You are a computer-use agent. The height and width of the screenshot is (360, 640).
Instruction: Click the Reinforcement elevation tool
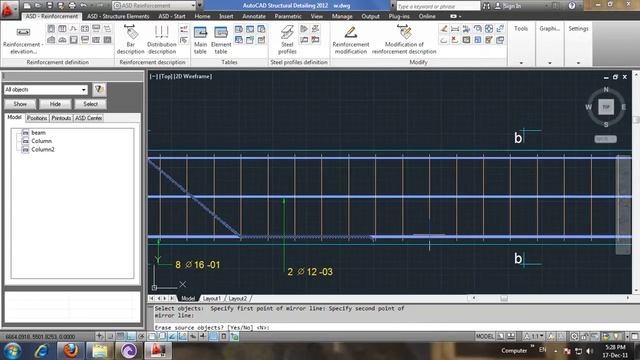22,40
